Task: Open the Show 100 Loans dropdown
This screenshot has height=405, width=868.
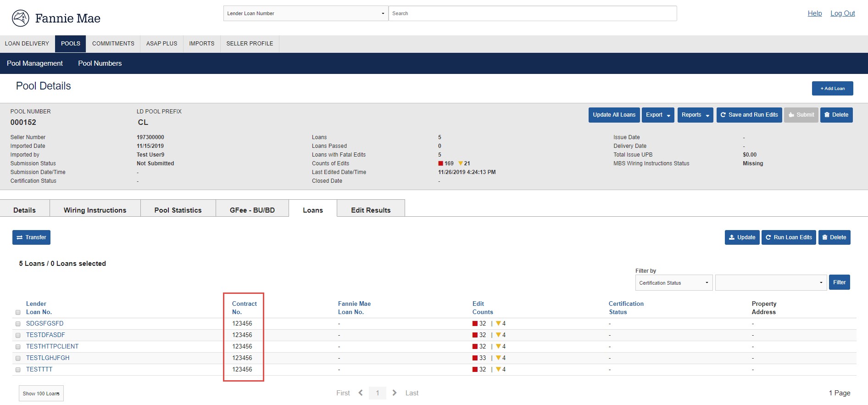Action: click(41, 394)
